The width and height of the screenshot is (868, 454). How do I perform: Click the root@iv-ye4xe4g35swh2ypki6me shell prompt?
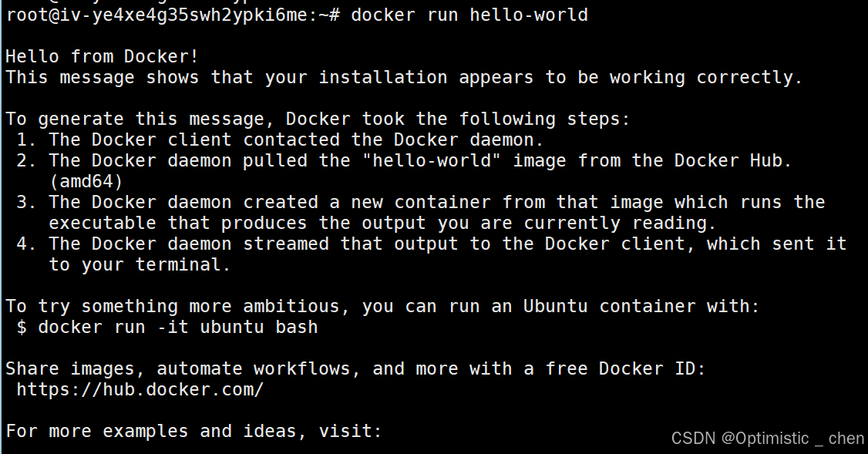(173, 15)
